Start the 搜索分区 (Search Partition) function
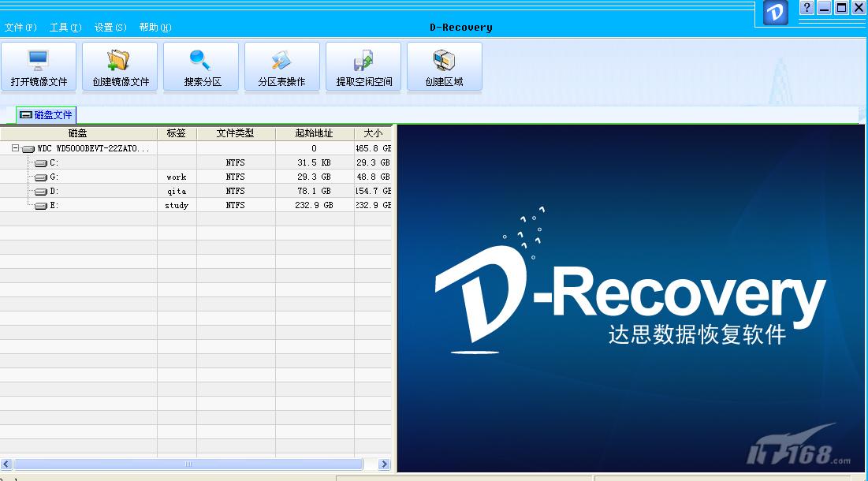The width and height of the screenshot is (868, 481). pos(200,66)
